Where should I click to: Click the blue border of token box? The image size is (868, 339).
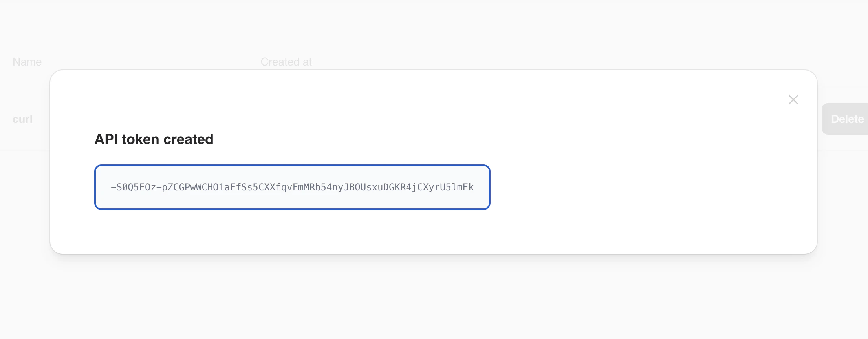pyautogui.click(x=292, y=166)
